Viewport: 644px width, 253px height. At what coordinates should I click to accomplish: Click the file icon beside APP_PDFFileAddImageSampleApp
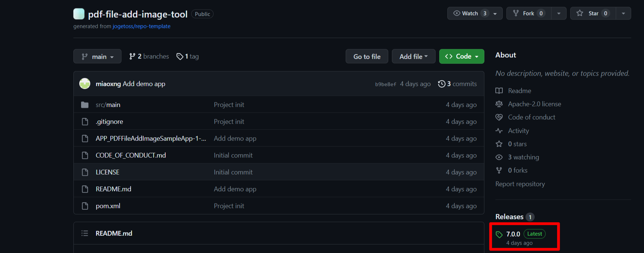pyautogui.click(x=85, y=139)
